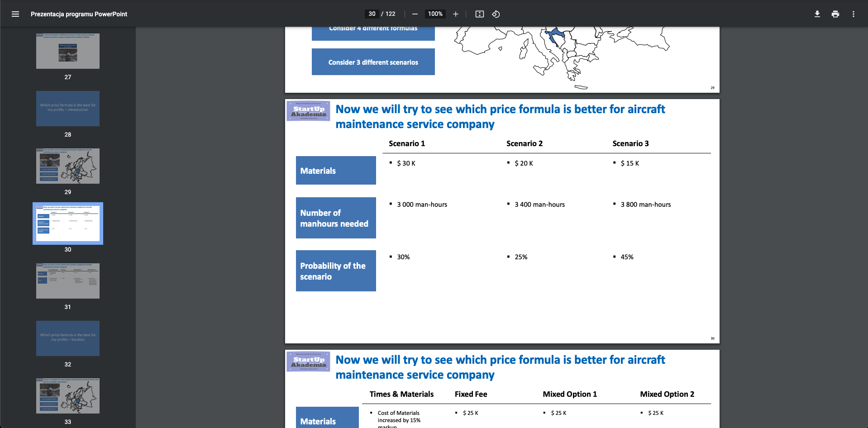This screenshot has width=868, height=428.
Task: Click the fit to page icon
Action: 480,14
